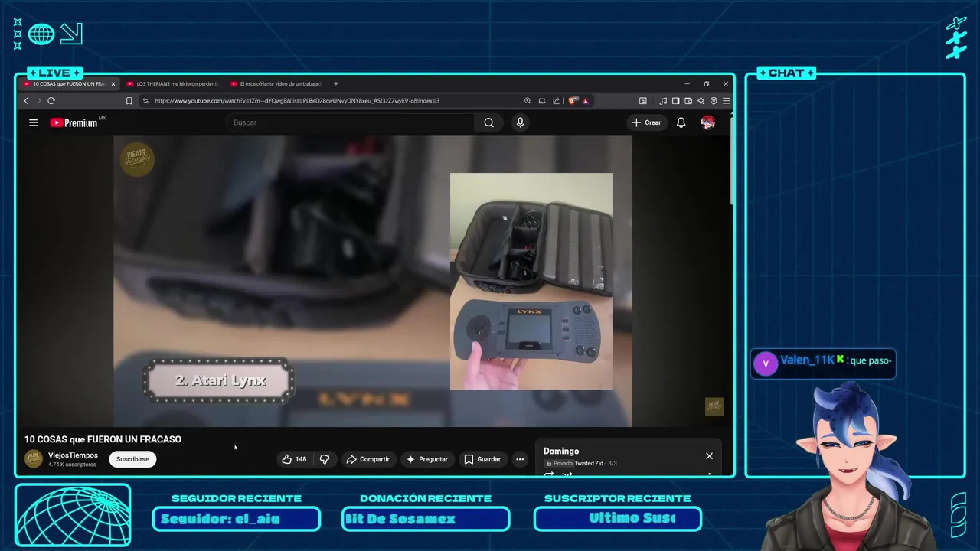Open the Brave Shields lion icon

573,101
